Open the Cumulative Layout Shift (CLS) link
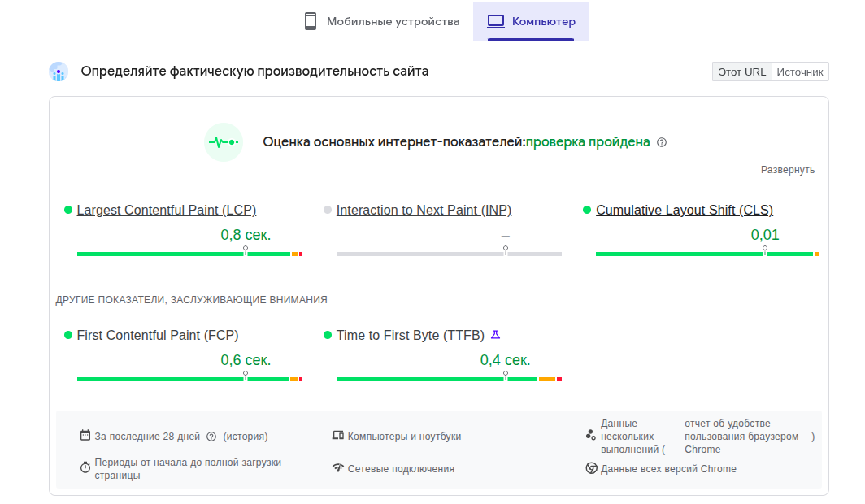865x504 pixels. (x=684, y=210)
